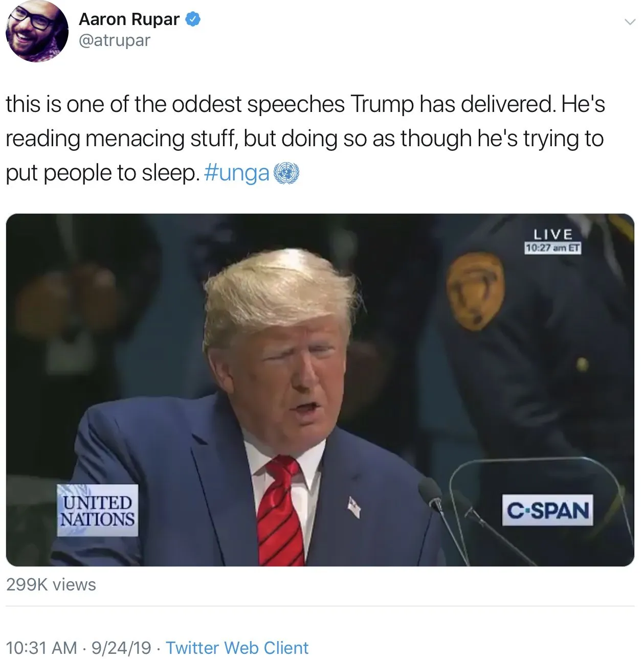This screenshot has height=661, width=644.
Task: Click the C-SPAN logo in video
Action: [x=548, y=510]
